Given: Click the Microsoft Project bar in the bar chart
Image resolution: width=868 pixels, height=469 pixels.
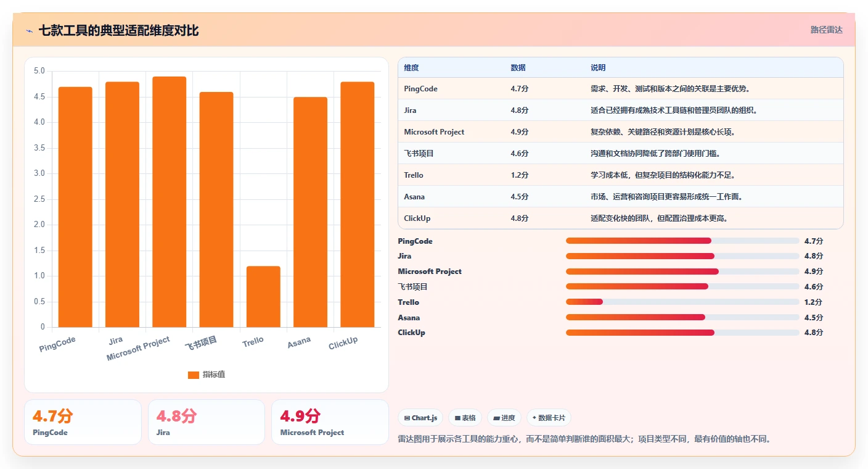Looking at the screenshot, I should coord(170,202).
